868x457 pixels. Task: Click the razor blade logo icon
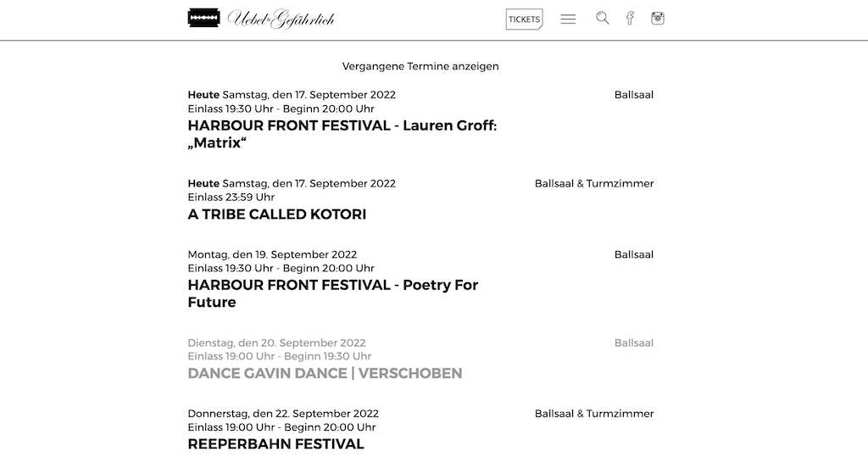tap(203, 18)
